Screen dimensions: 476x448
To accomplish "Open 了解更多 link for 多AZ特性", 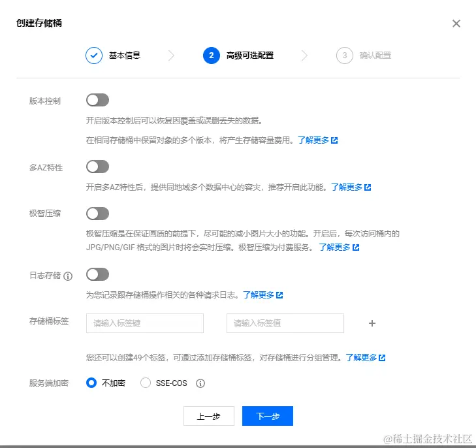I will [351, 187].
